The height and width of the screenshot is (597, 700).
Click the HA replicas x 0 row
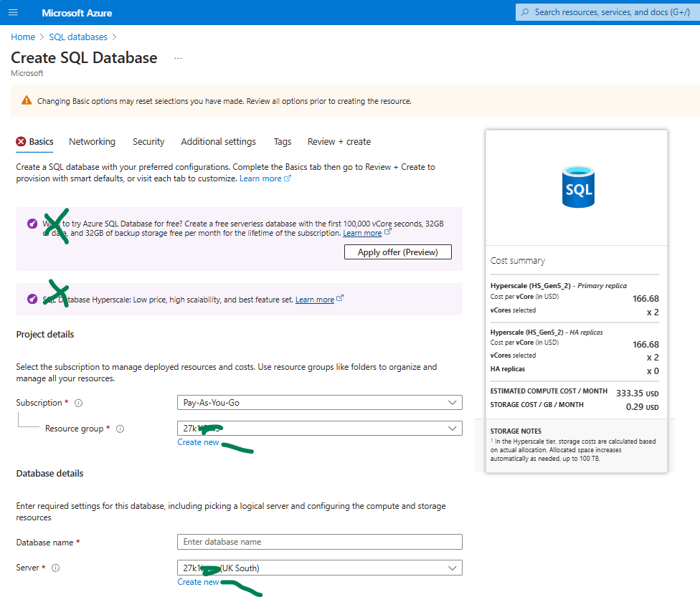pos(574,370)
